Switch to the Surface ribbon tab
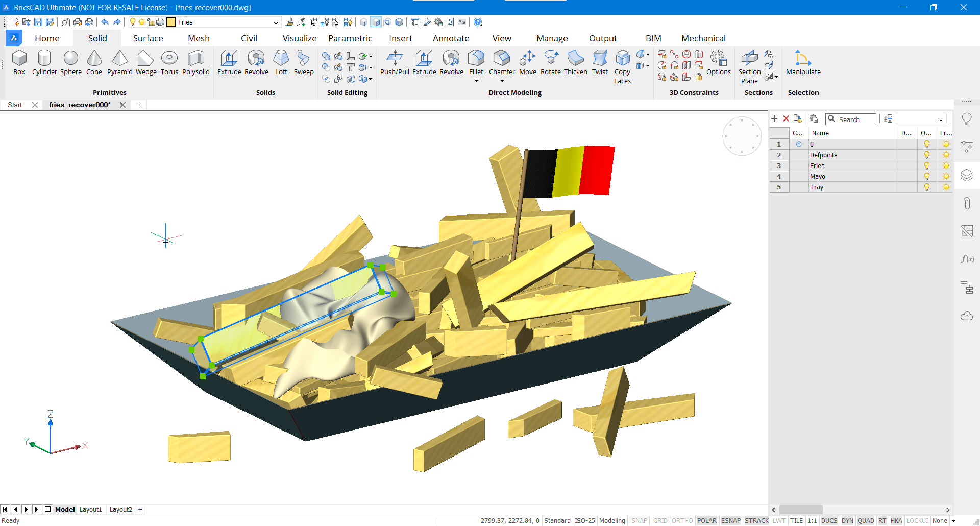 [148, 38]
